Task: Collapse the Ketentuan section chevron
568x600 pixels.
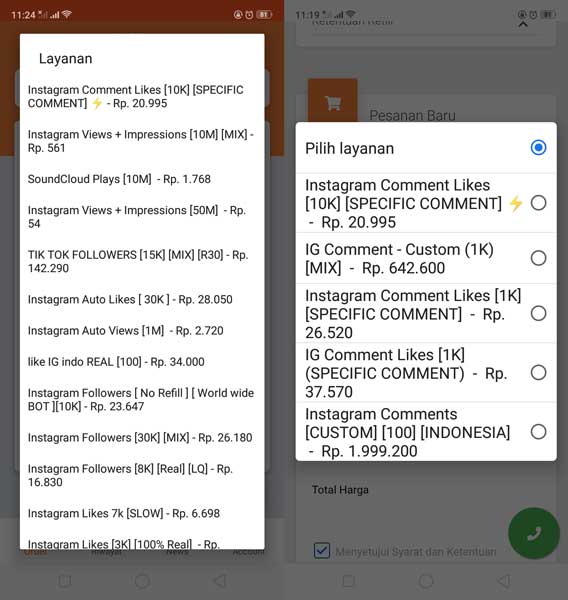Action: 523,24
